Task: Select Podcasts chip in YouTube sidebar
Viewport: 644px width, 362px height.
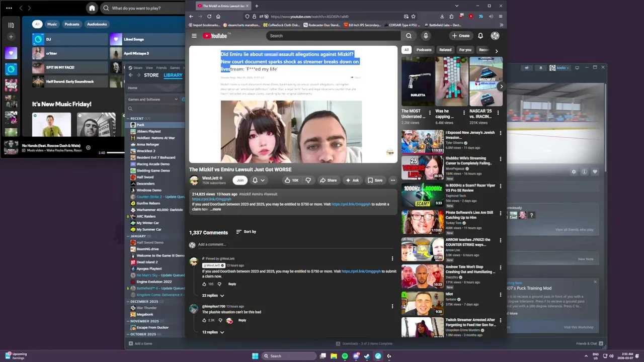Action: (x=424, y=50)
